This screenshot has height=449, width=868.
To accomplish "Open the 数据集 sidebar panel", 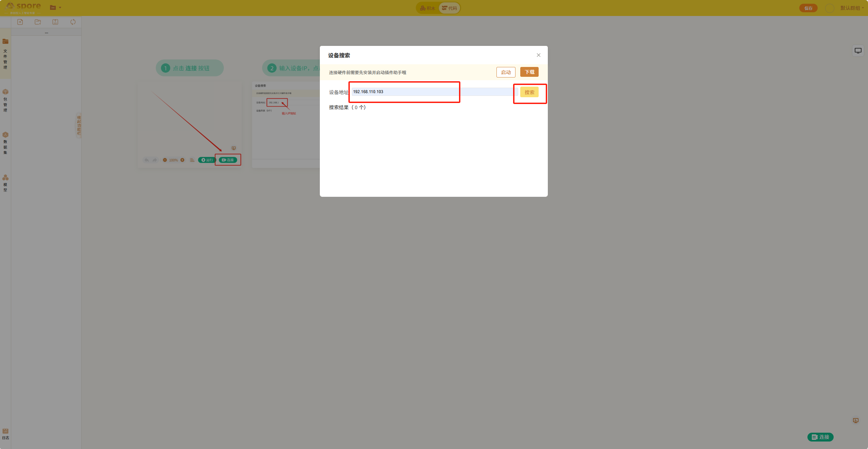I will tap(5, 143).
